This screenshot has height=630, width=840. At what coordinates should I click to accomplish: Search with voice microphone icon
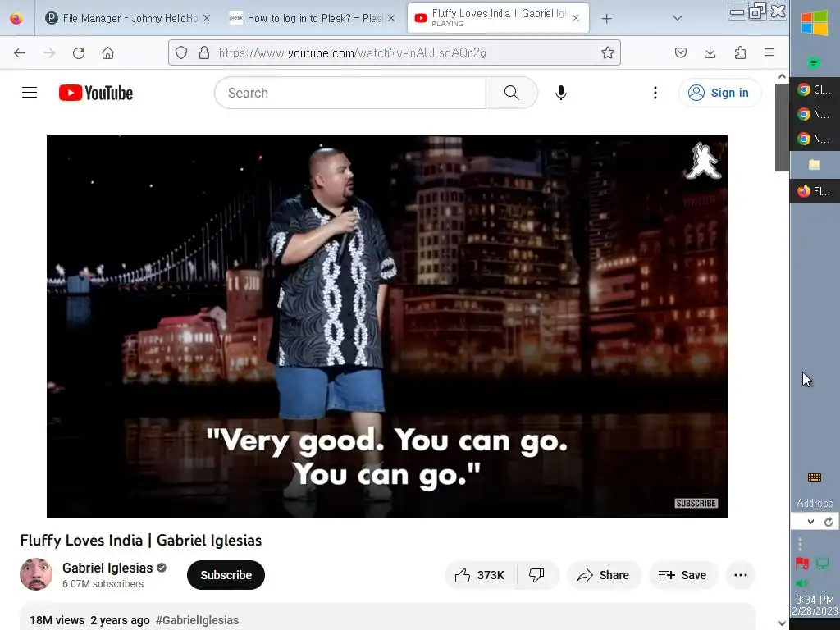[561, 93]
